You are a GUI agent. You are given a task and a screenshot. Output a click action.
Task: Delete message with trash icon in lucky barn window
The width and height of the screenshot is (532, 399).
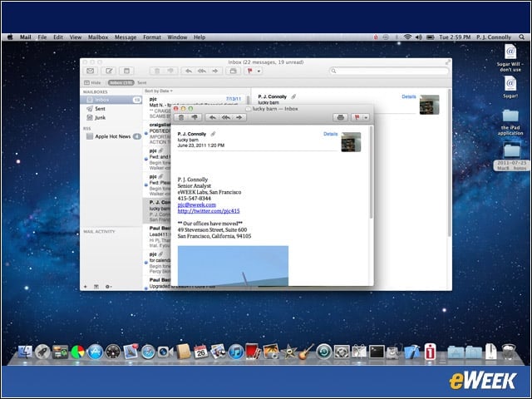(x=181, y=117)
